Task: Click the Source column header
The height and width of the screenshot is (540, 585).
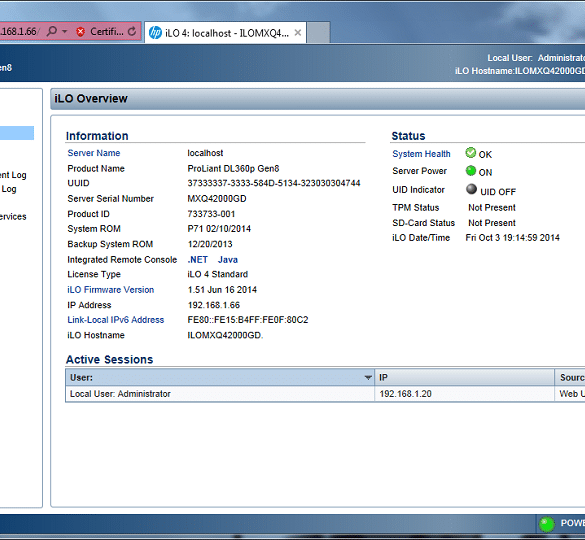Action: tap(570, 378)
